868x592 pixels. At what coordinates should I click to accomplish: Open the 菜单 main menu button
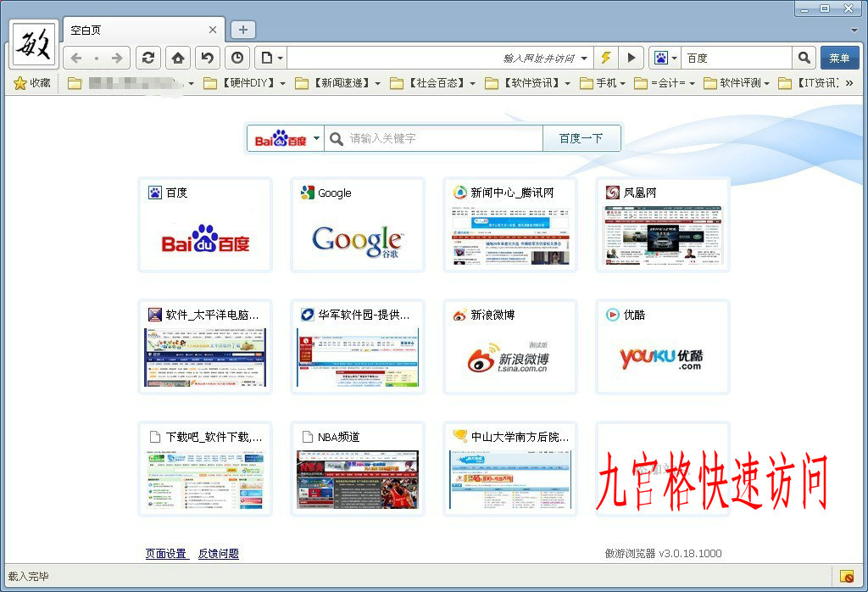click(x=839, y=58)
